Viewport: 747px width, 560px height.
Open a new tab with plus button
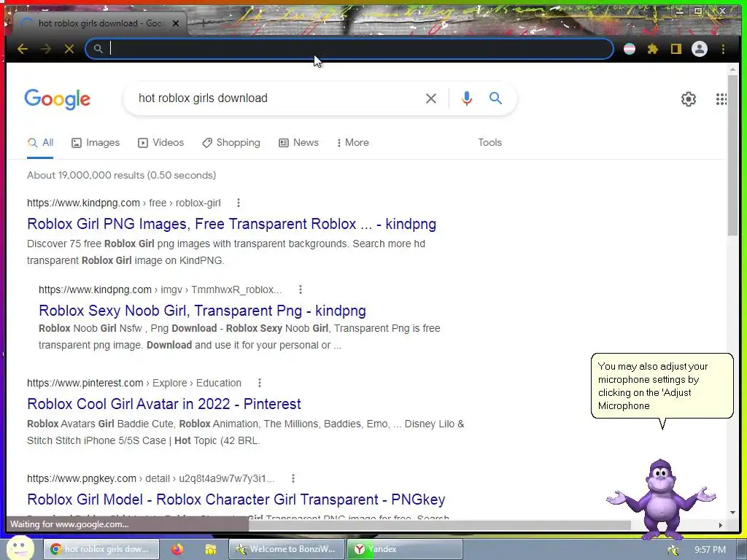tap(204, 23)
